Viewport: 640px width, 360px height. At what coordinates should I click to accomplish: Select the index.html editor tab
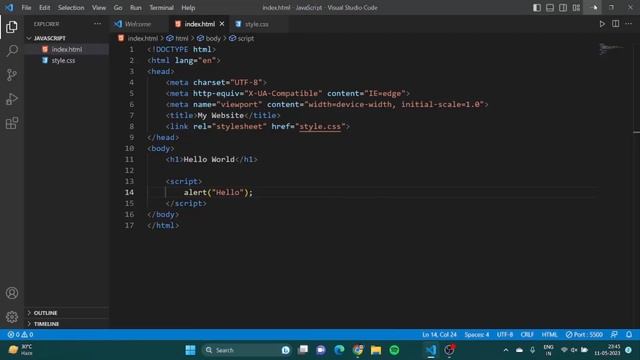click(x=199, y=24)
